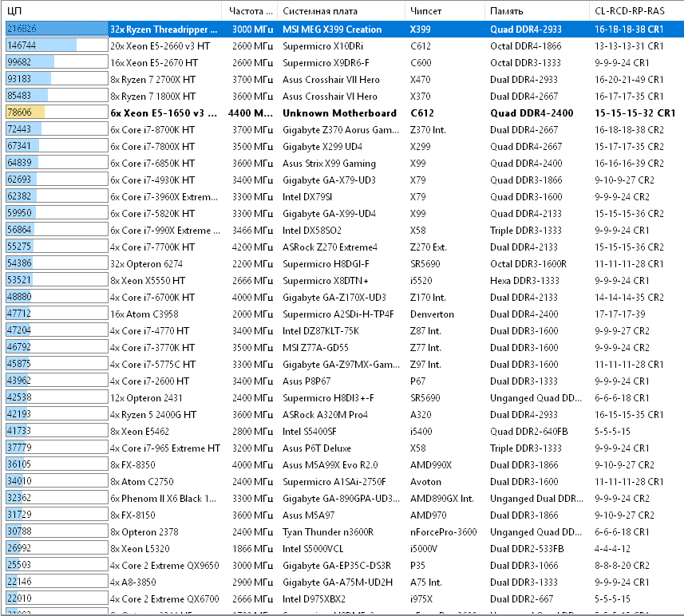The height and width of the screenshot is (616, 684).
Task: Select the 32x Ryzen Threadripper row
Action: point(345,30)
